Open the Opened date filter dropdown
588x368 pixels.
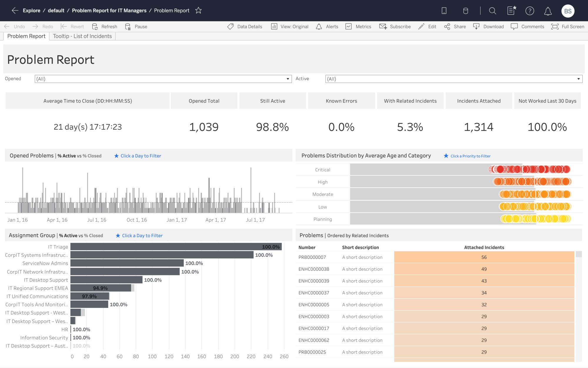pos(287,79)
